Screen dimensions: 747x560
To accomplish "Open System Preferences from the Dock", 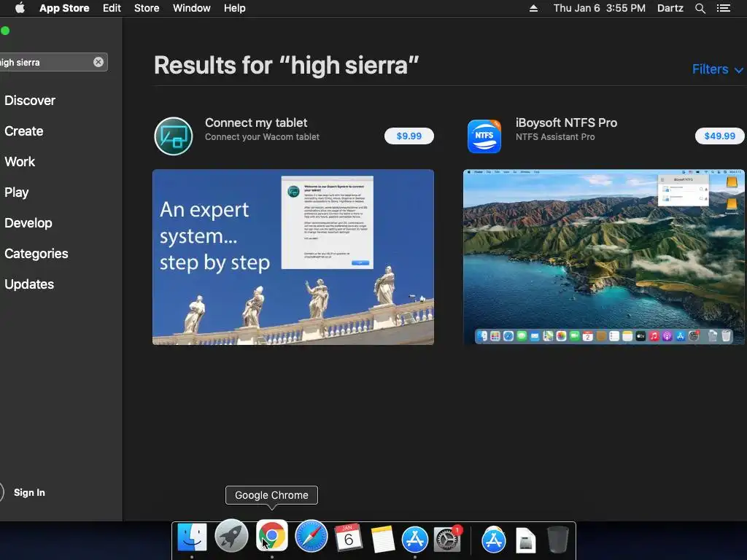I will tap(447, 539).
